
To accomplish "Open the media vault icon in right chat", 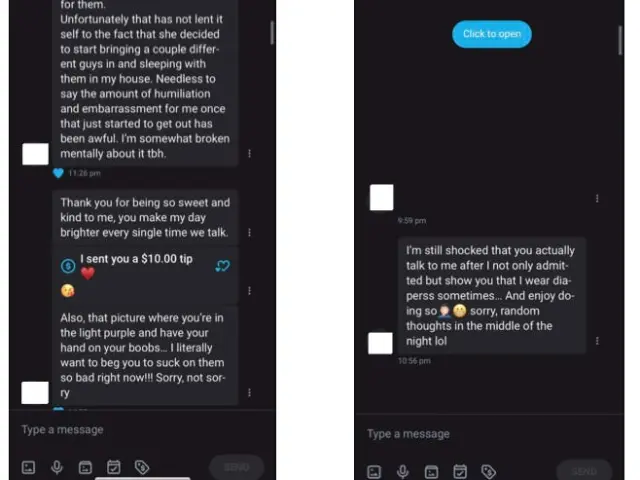I will (x=431, y=471).
